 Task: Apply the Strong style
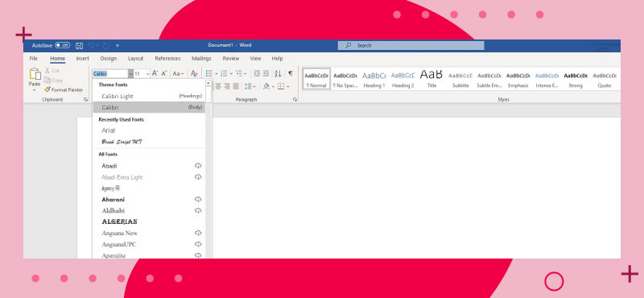tap(576, 79)
